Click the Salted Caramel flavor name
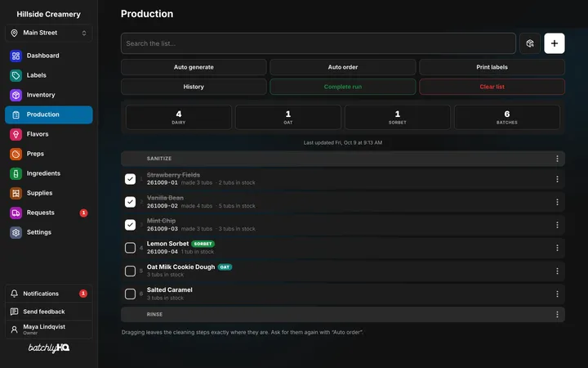The image size is (588, 368). pos(170,289)
